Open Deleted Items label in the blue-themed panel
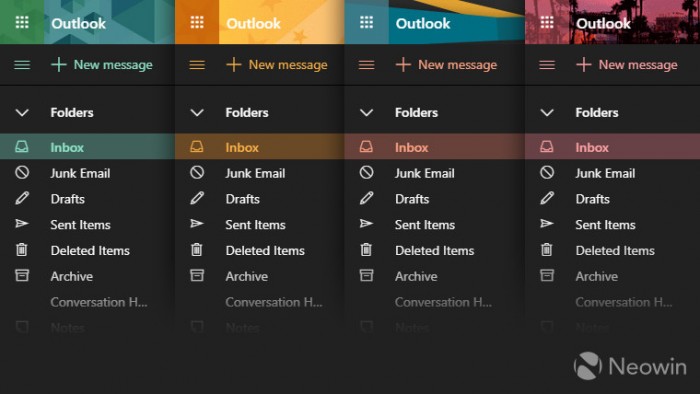Viewport: 700px width, 394px height. point(435,251)
